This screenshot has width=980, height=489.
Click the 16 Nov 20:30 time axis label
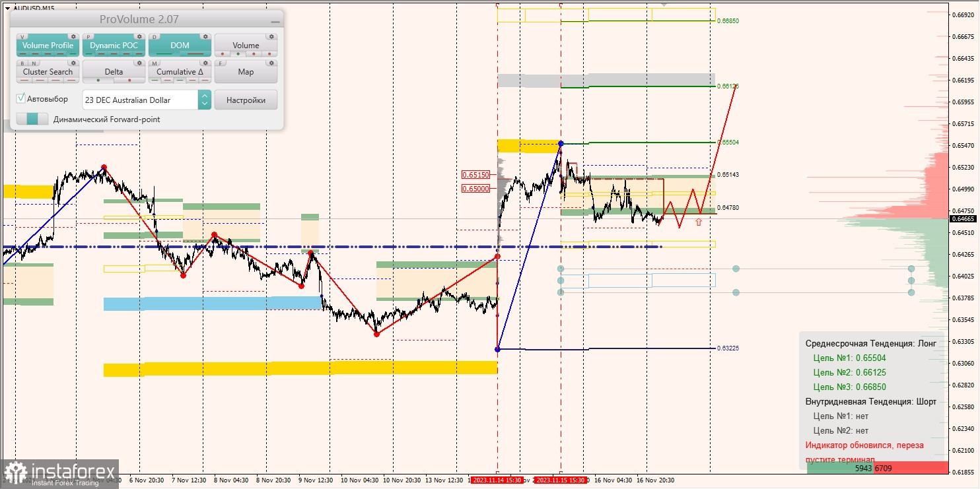click(657, 480)
